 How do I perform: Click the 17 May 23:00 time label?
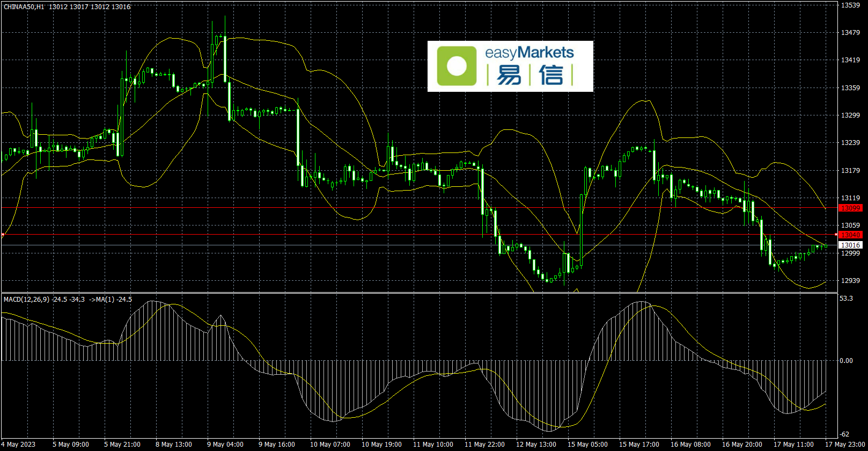pyautogui.click(x=845, y=445)
